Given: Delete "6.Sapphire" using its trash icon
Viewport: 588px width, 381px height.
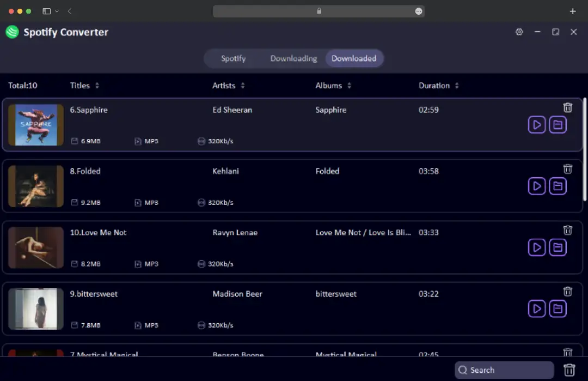Looking at the screenshot, I should click(x=567, y=107).
